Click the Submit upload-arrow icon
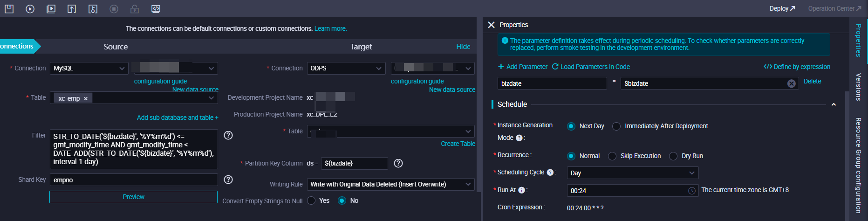Viewport: 868px width, 221px height. tap(72, 9)
